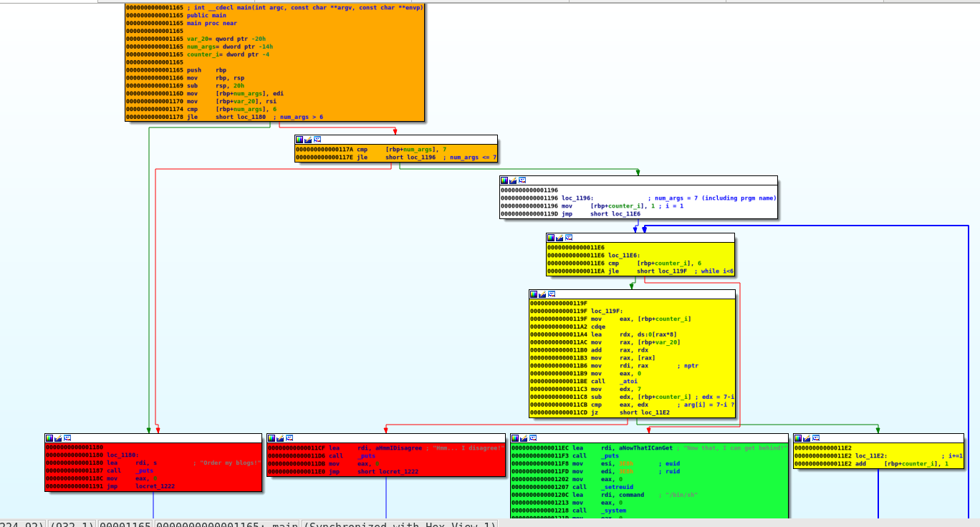980x527 pixels.
Task: Open the color picker for the loc_11E6 block
Action: click(x=552, y=238)
